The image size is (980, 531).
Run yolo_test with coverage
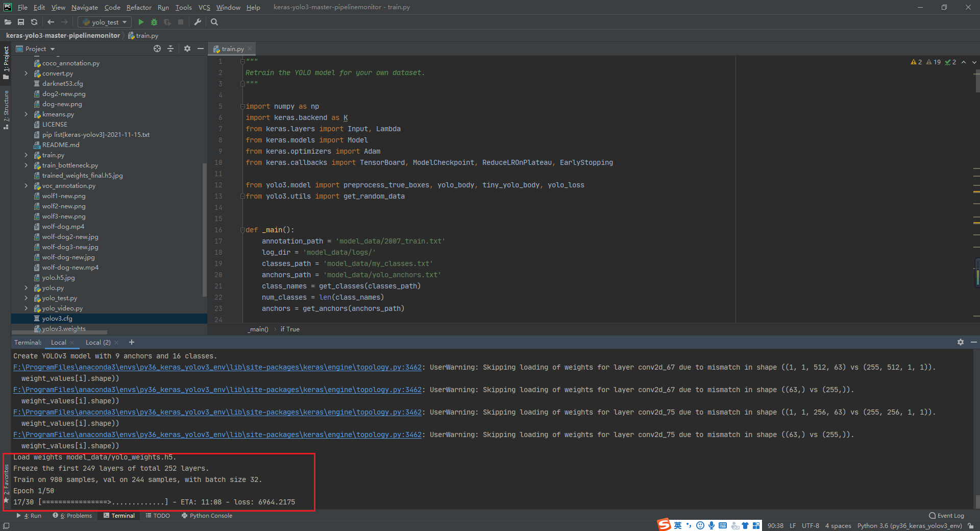[167, 22]
